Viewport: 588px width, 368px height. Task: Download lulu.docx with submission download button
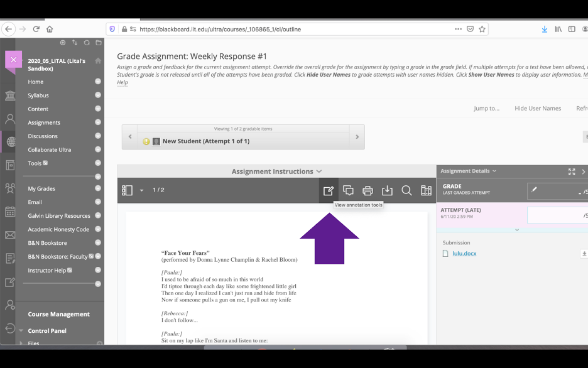(x=584, y=254)
